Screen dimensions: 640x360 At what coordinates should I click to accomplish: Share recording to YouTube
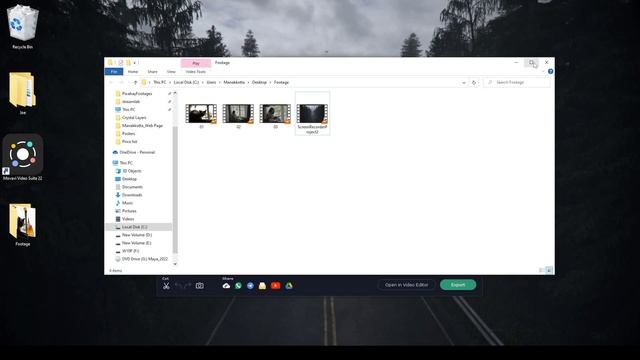coord(276,286)
